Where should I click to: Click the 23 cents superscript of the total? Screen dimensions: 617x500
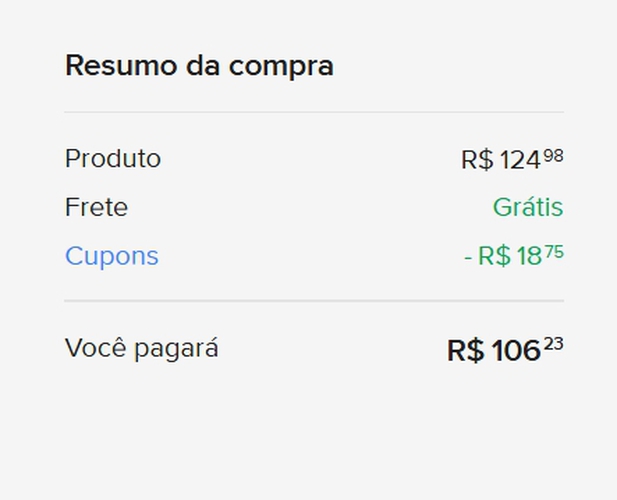pos(554,345)
